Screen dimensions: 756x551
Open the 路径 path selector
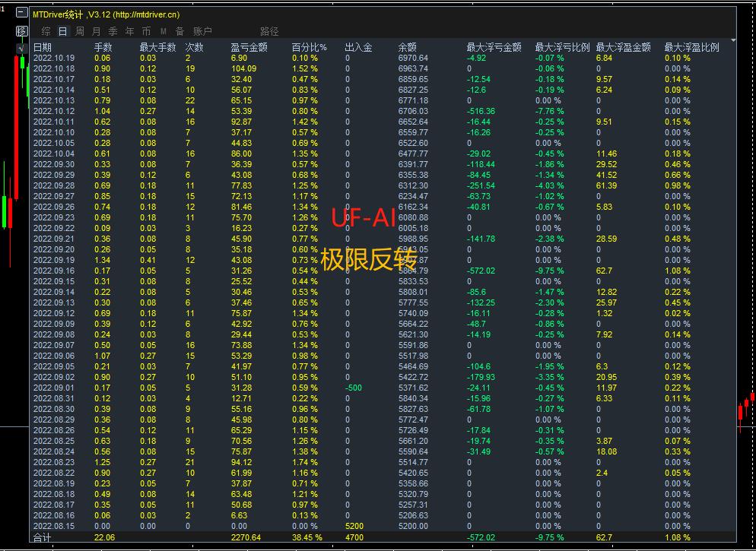(269, 31)
